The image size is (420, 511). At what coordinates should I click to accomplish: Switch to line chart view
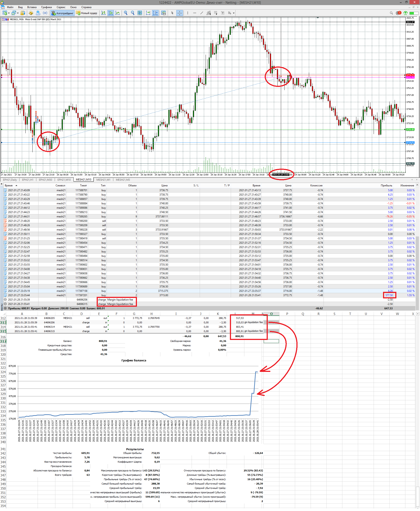pos(118,13)
